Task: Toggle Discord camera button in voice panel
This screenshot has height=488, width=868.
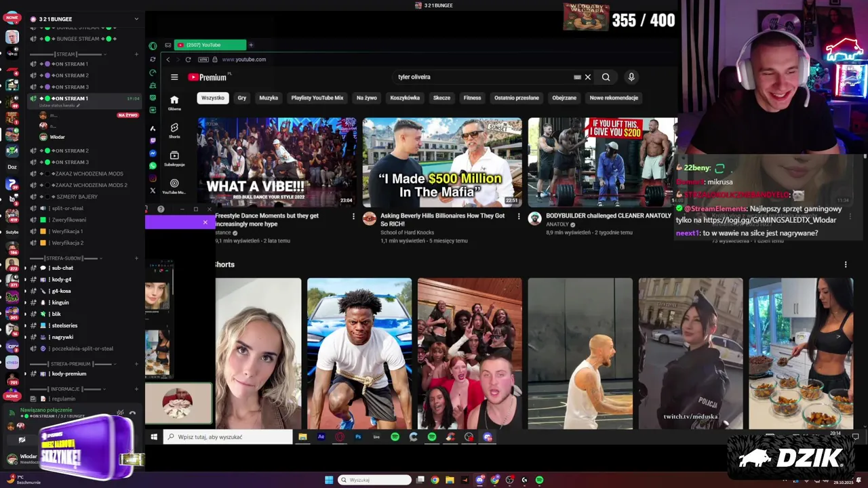Action: 22,439
